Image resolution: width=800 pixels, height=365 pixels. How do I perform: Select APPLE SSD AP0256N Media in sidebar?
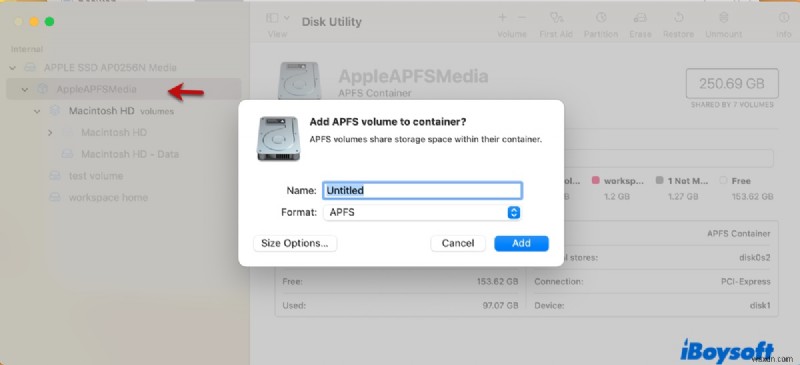point(110,67)
